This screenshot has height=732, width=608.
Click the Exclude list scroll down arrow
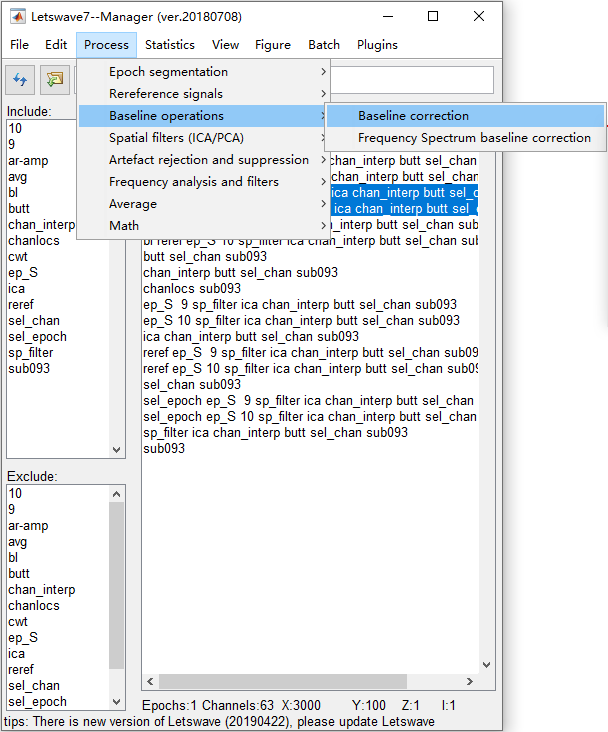[x=117, y=702]
